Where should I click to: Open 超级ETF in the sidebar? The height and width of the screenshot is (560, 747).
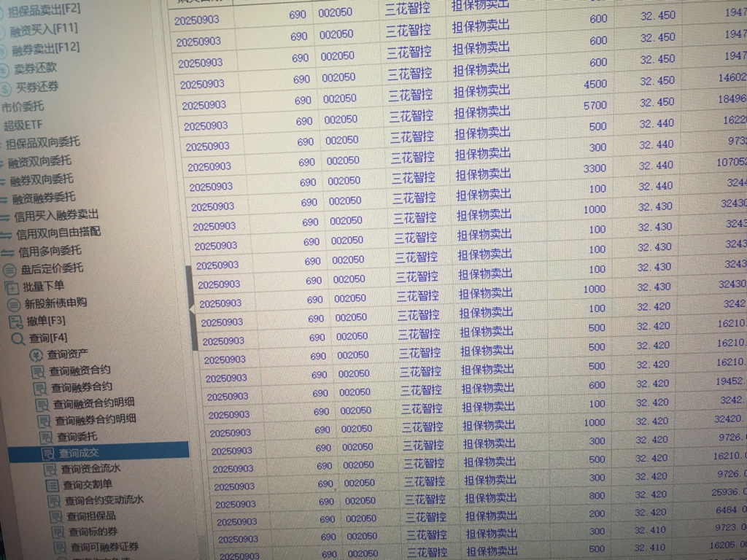(23, 125)
